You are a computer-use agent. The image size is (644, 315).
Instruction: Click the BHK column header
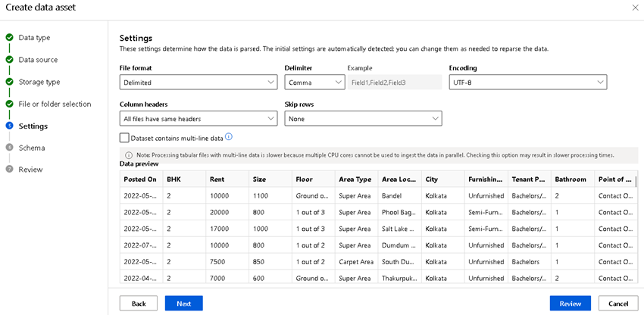pos(184,179)
